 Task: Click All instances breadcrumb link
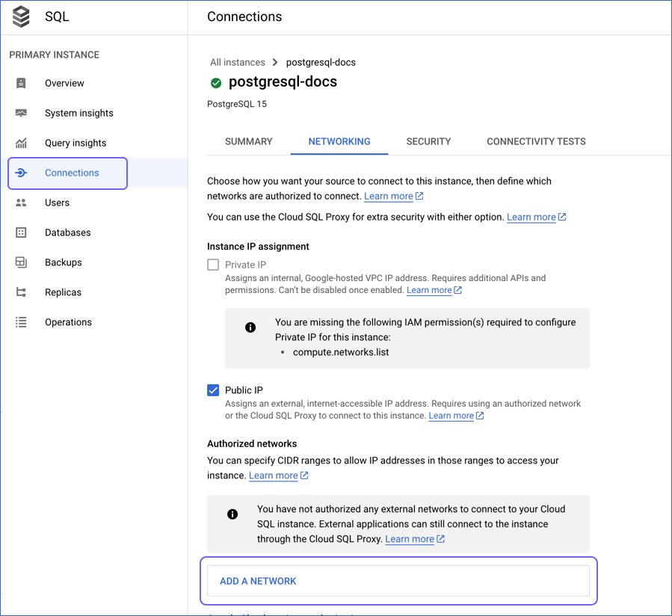[238, 63]
